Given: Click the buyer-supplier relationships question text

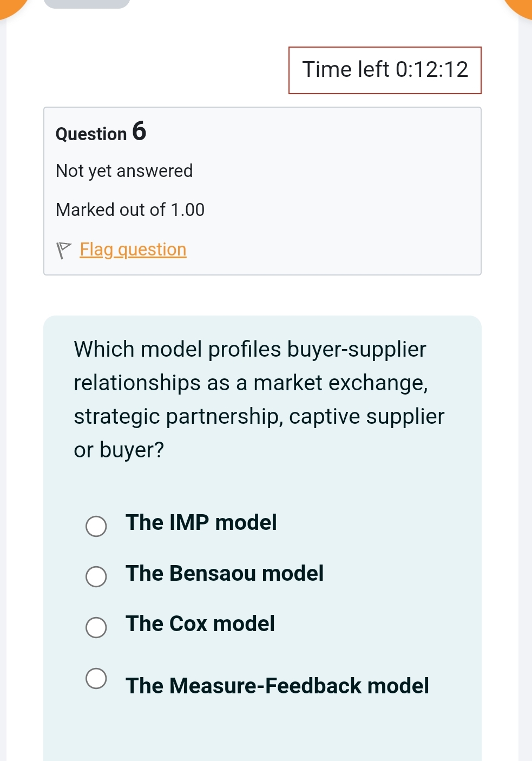Looking at the screenshot, I should (259, 383).
